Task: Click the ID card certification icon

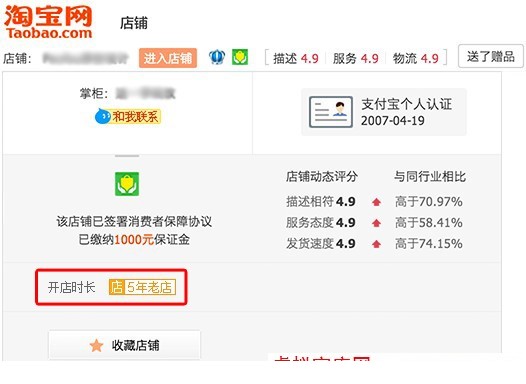Action: (x=331, y=112)
